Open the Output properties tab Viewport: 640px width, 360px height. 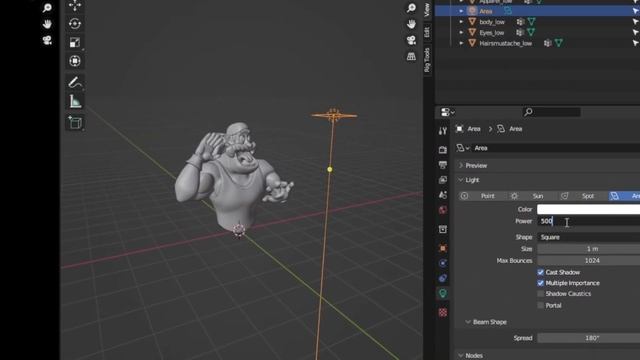pos(443,165)
